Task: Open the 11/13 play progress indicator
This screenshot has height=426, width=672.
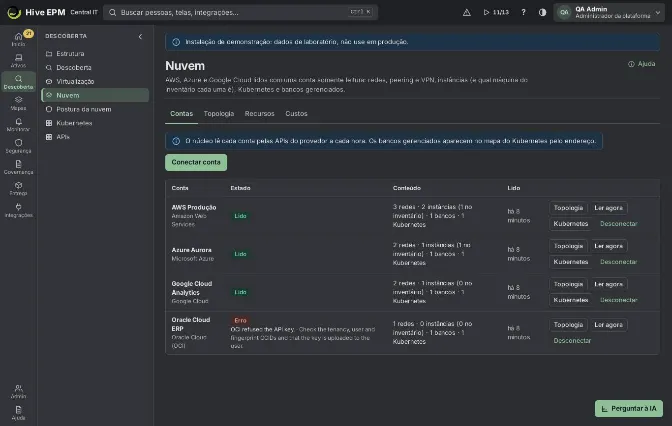Action: pyautogui.click(x=496, y=12)
